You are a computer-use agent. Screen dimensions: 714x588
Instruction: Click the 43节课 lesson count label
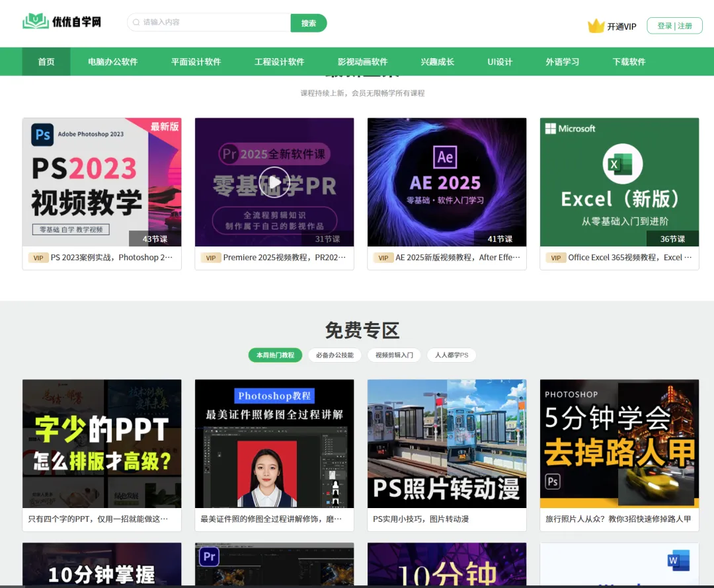(x=155, y=239)
